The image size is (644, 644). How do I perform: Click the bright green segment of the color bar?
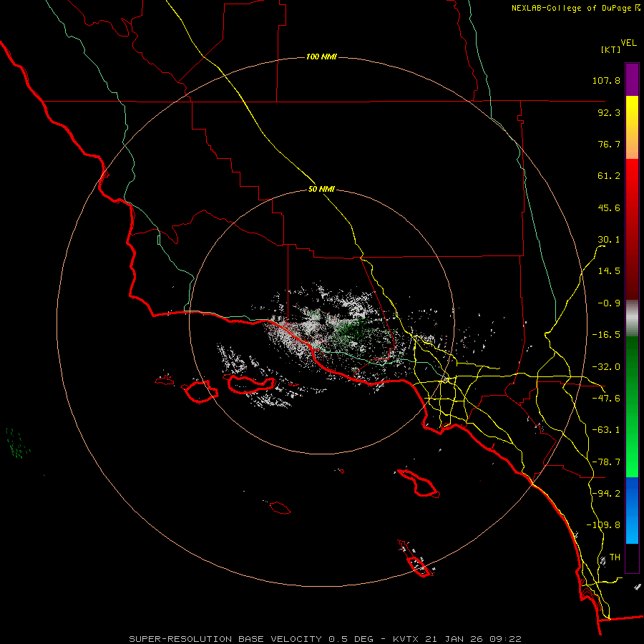click(632, 406)
